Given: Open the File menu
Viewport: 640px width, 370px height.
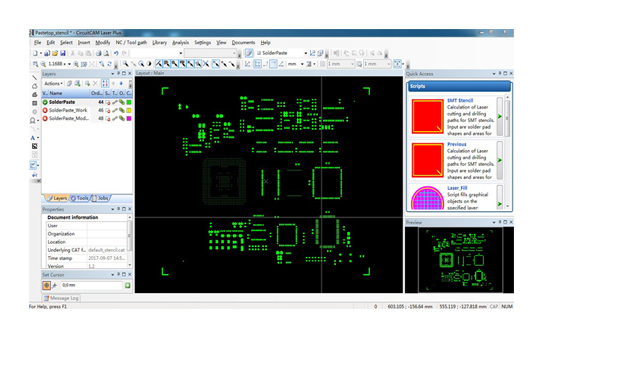Looking at the screenshot, I should pos(37,42).
